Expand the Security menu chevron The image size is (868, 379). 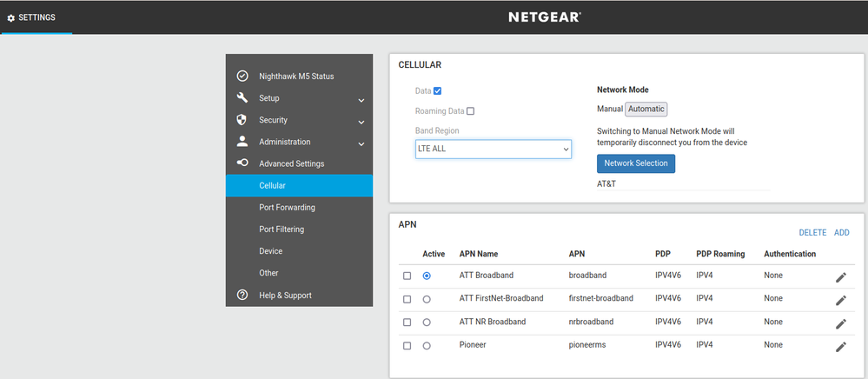[x=361, y=123]
